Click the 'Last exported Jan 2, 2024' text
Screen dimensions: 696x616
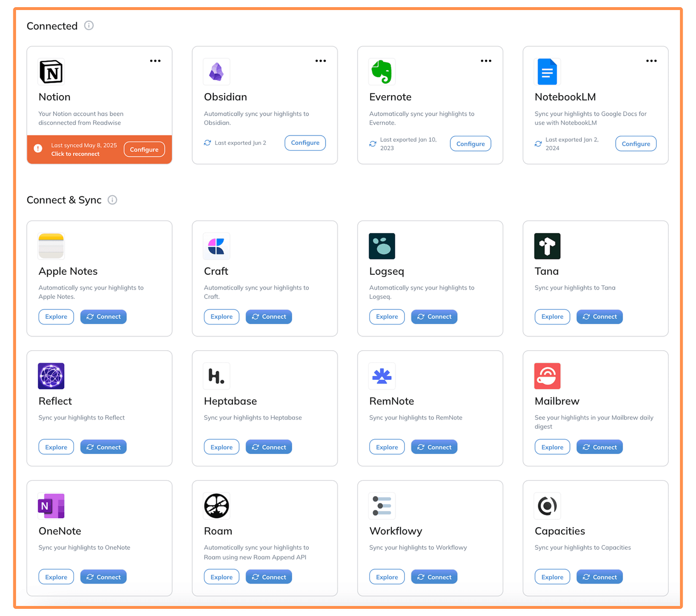point(572,144)
